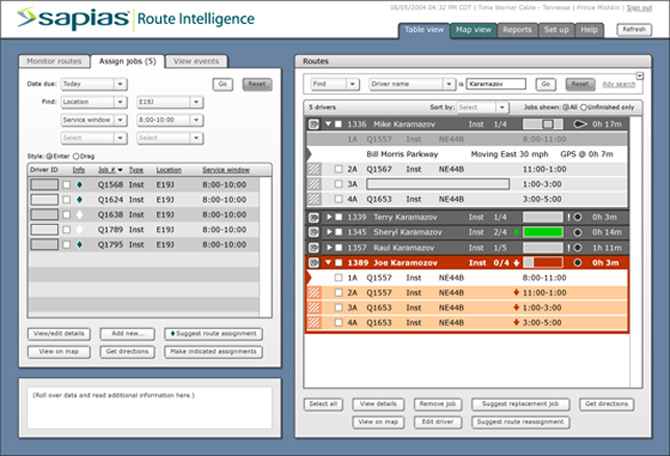Image resolution: width=670 pixels, height=456 pixels.
Task: Click green up arrow on Sheryl Karamazov row
Action: [516, 232]
